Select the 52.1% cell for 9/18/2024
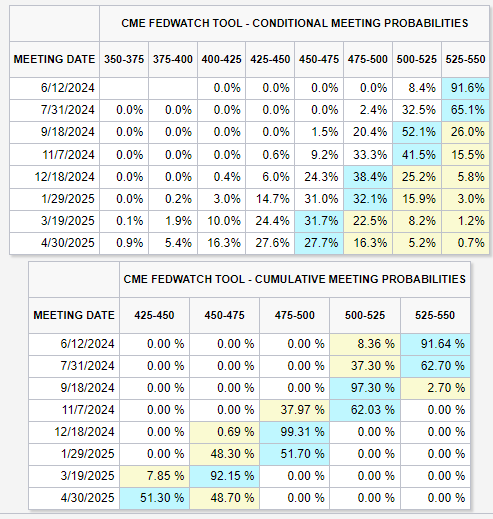 point(417,132)
